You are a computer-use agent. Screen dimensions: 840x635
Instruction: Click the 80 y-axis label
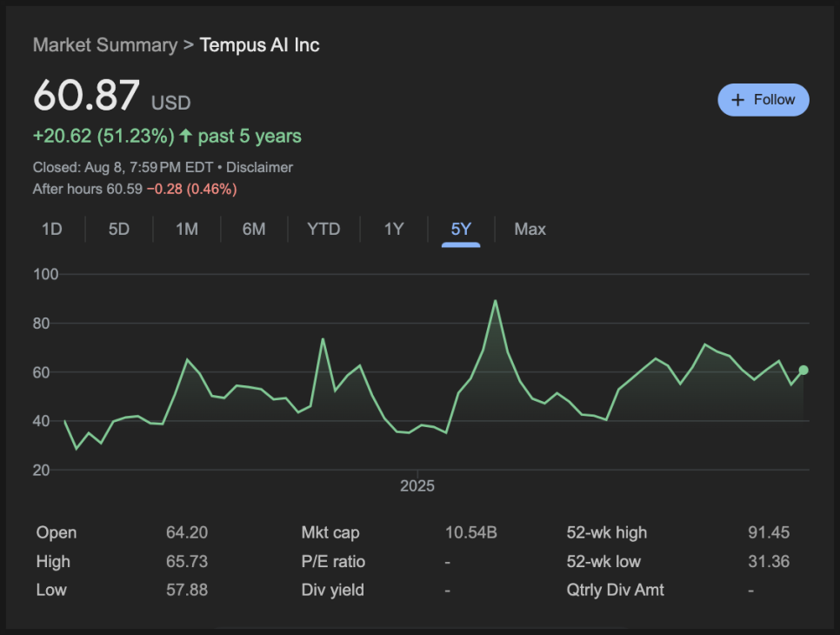(x=41, y=324)
